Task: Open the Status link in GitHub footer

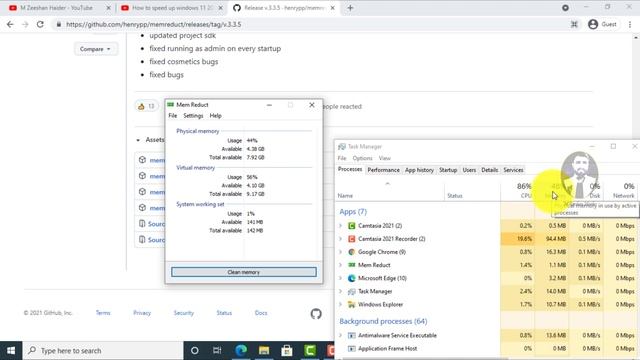Action: pyautogui.click(x=224, y=313)
